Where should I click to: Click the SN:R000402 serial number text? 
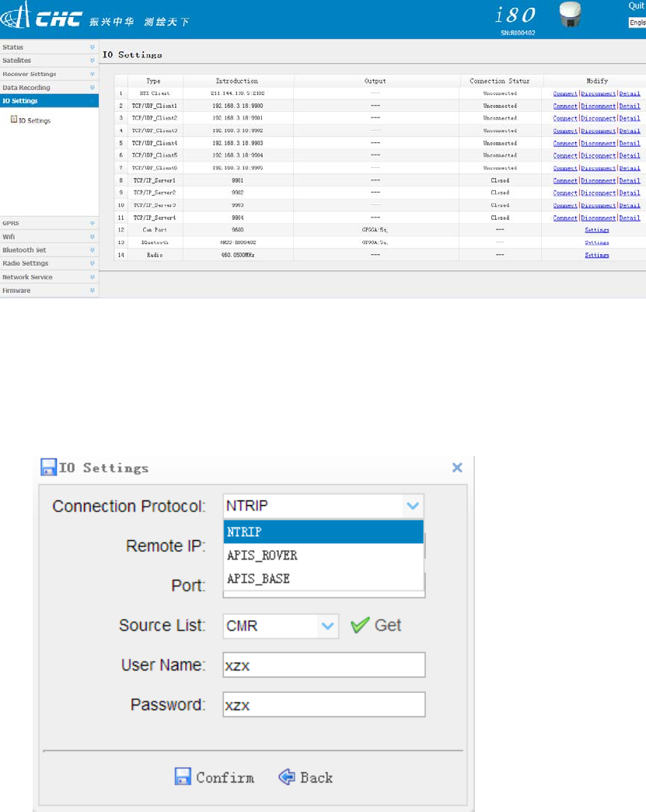pos(518,33)
